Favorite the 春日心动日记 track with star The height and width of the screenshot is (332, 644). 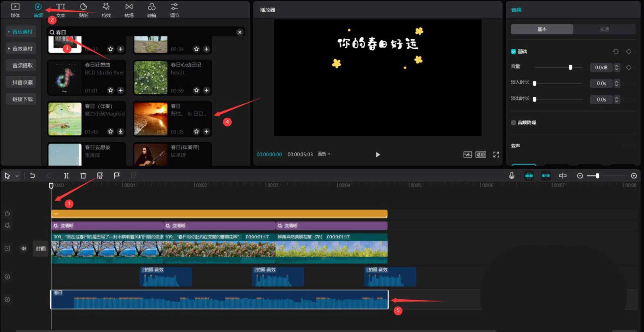pos(196,90)
